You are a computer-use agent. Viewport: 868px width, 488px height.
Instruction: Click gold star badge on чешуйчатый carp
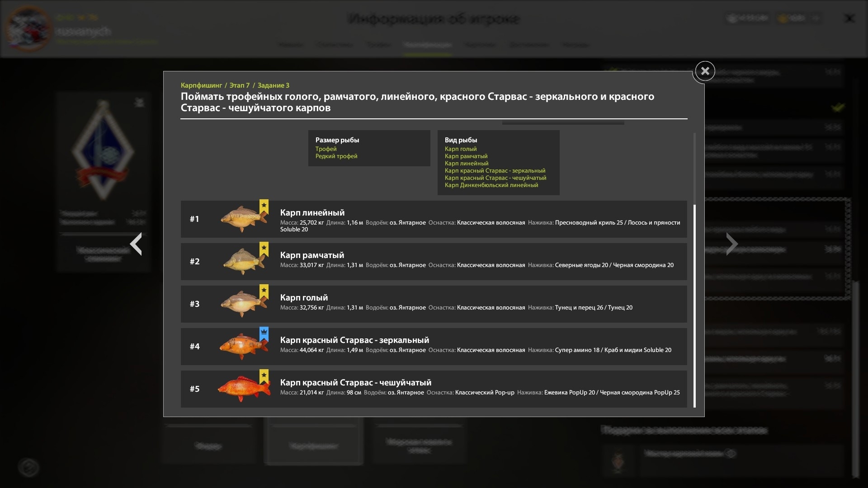pos(264,376)
